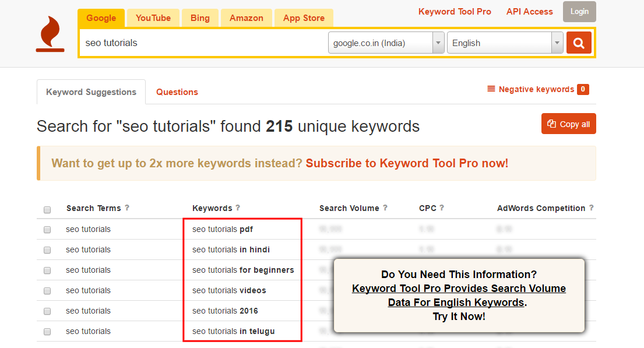Click the search term in the telugu row
This screenshot has height=348, width=644.
(89, 331)
